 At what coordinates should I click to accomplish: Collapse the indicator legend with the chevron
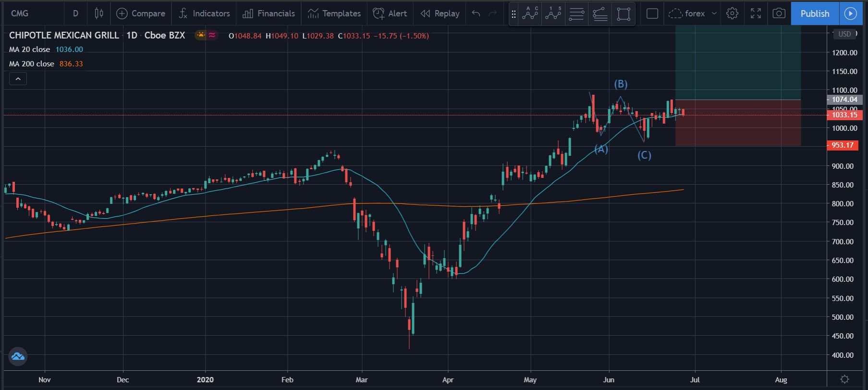18,79
